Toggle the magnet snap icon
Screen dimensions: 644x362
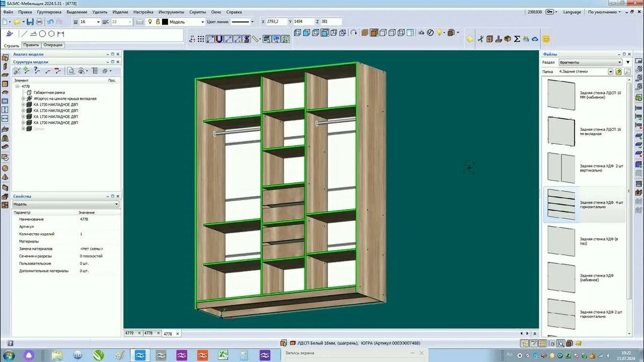click(x=219, y=39)
